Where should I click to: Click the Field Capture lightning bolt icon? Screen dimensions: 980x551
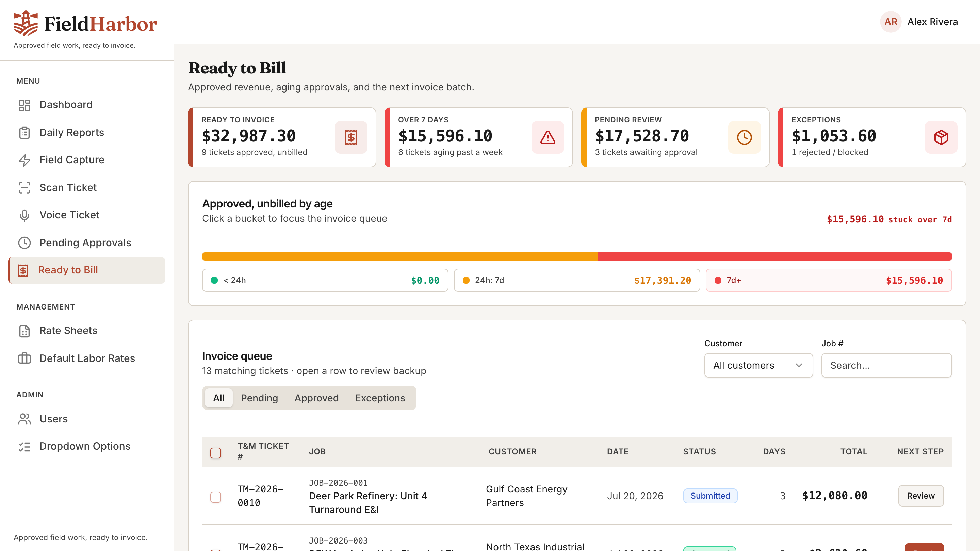pos(24,160)
